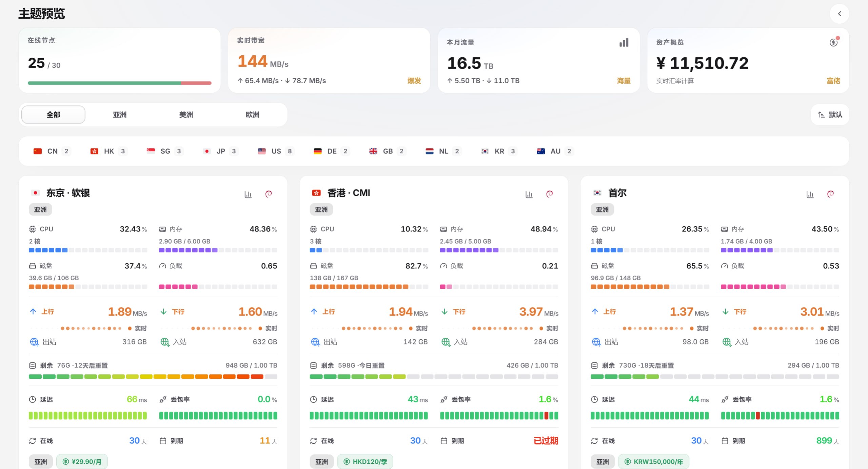The image size is (868, 469).
Task: Click the China flag icon in the CN country filter
Action: point(38,151)
